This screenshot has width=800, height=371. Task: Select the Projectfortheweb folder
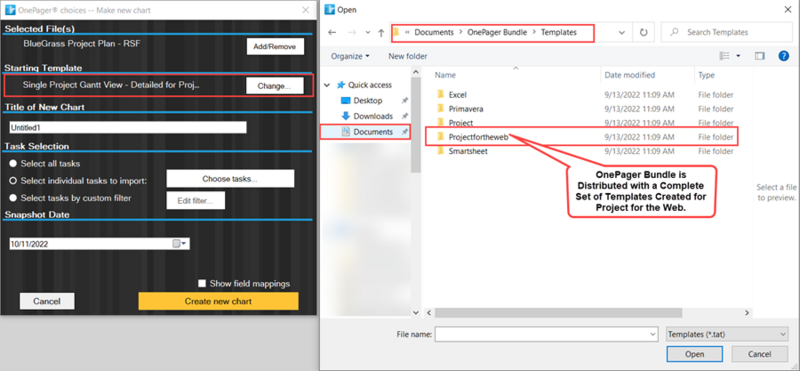(x=479, y=137)
